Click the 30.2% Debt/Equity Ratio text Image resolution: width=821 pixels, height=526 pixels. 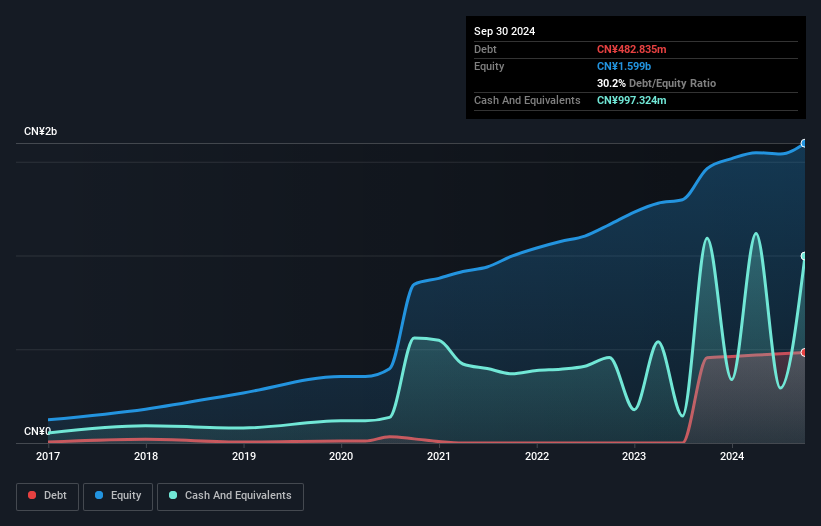pos(656,83)
